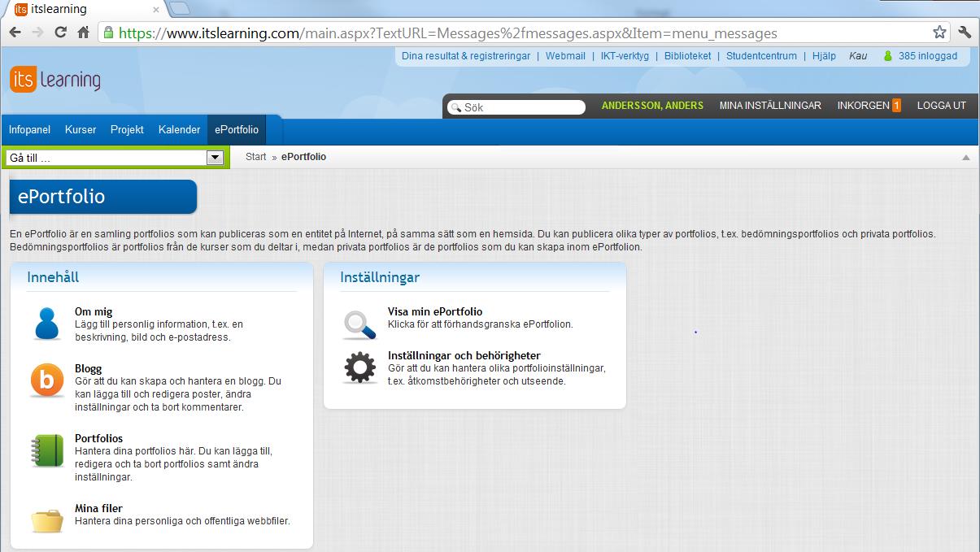Open the Om mig link

(x=94, y=311)
